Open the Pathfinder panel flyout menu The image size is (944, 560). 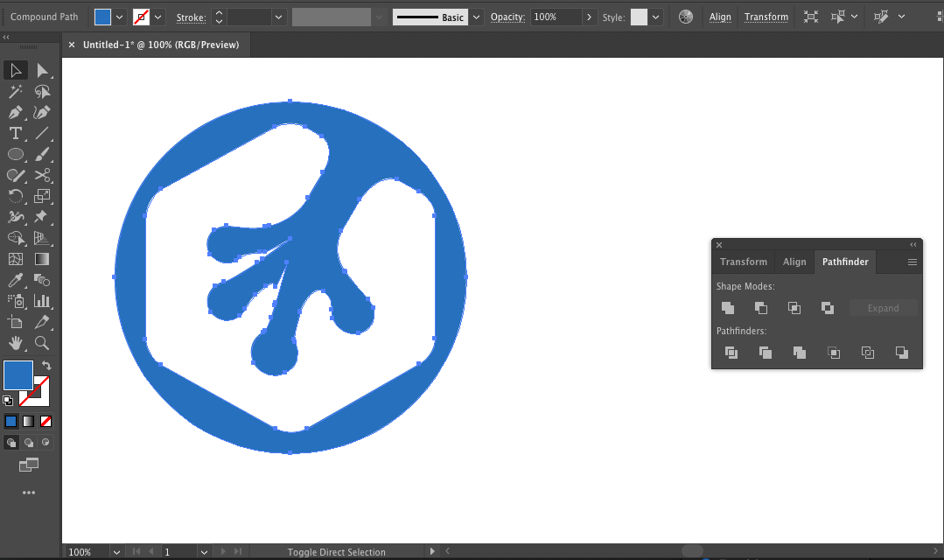(x=911, y=262)
